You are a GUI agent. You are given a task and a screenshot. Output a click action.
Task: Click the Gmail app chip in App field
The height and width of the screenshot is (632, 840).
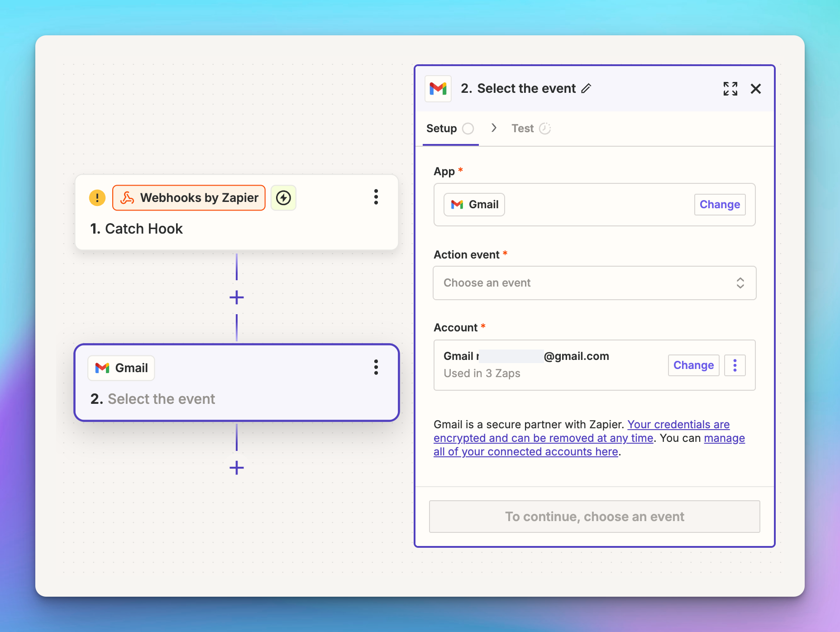474,205
